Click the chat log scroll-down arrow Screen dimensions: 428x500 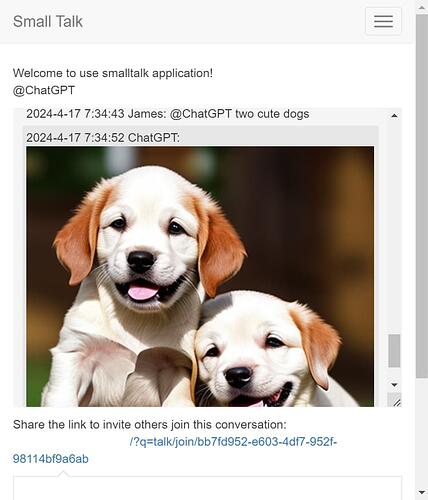click(394, 385)
